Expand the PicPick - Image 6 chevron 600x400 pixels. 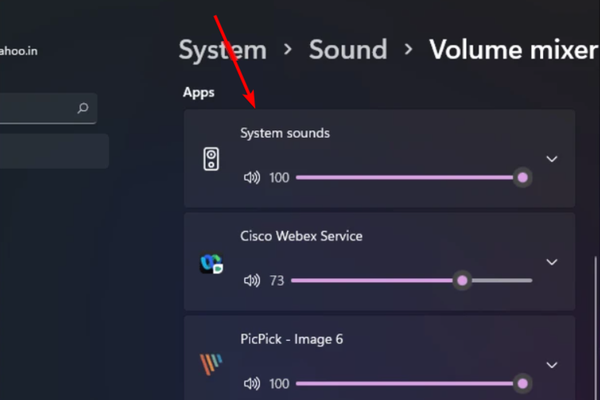coord(551,366)
